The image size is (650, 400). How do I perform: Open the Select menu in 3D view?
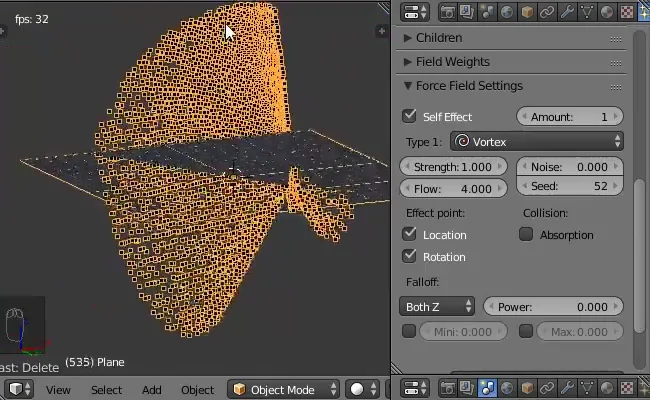pyautogui.click(x=106, y=389)
